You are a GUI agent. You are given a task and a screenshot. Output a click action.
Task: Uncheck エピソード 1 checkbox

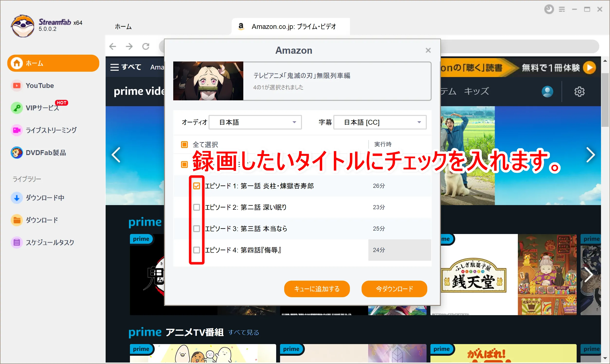[196, 186]
